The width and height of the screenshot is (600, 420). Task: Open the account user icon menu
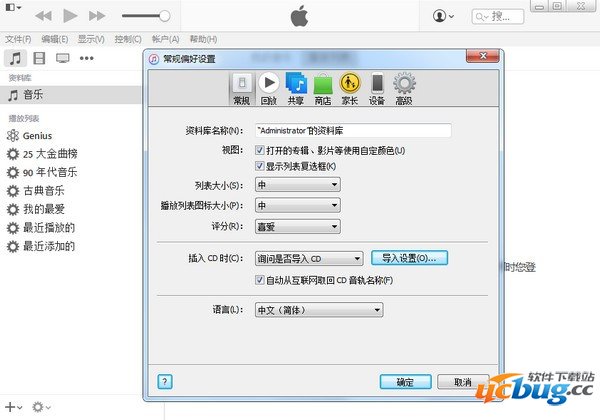pyautogui.click(x=443, y=16)
